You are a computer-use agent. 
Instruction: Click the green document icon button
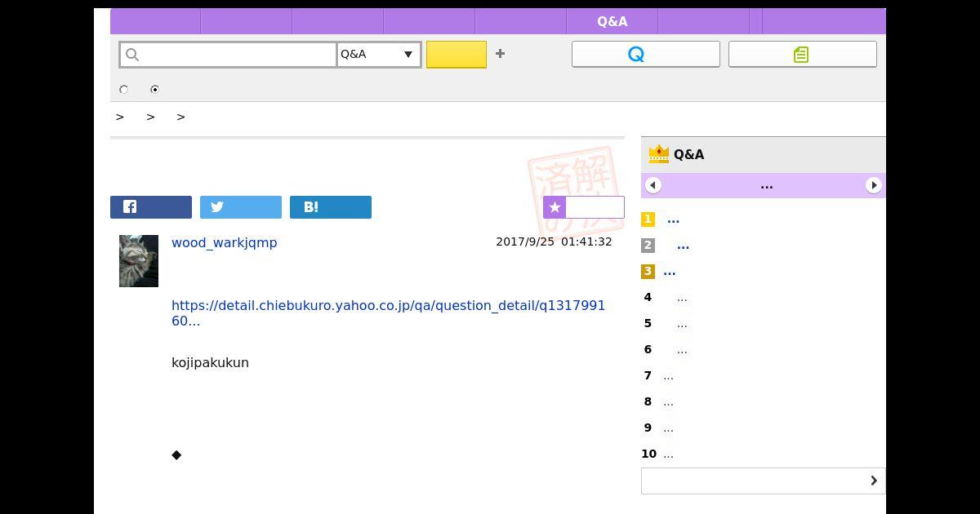point(803,54)
